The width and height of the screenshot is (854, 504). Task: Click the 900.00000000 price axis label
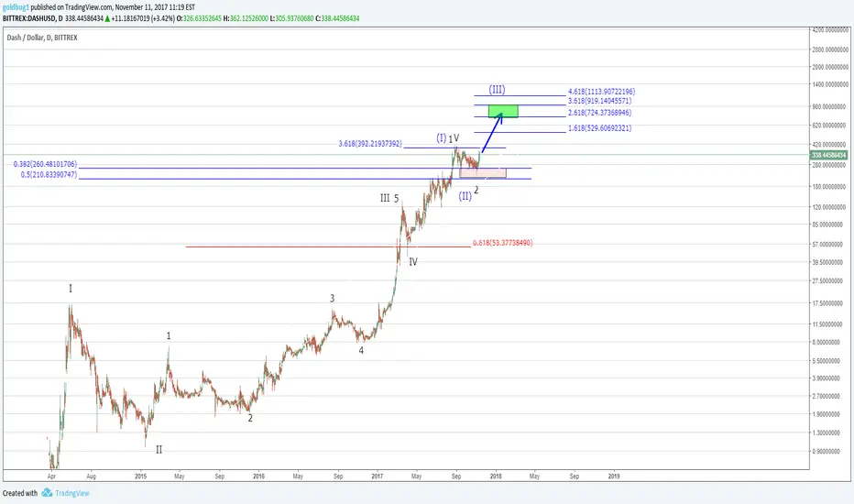coord(830,107)
